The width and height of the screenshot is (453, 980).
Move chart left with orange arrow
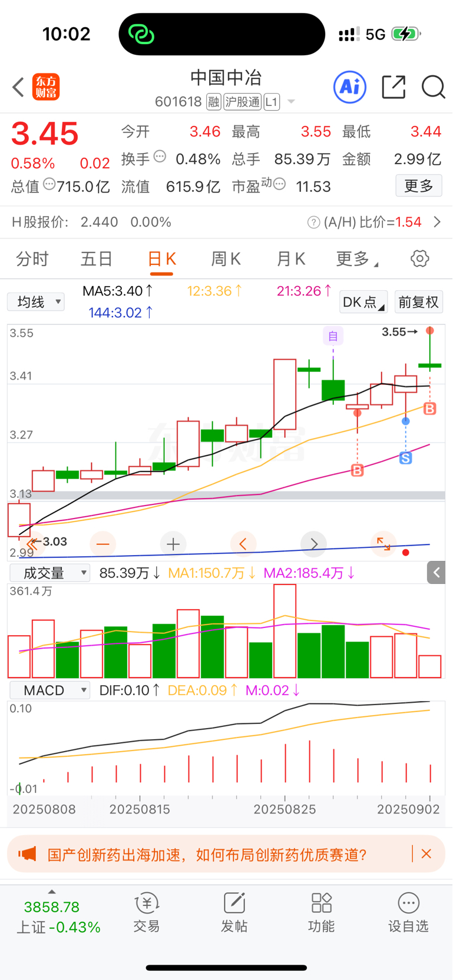pos(243,544)
